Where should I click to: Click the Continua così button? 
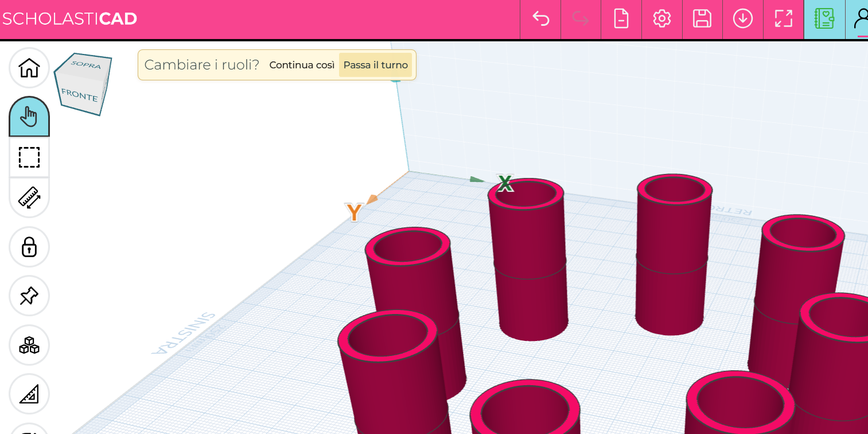[x=302, y=65]
